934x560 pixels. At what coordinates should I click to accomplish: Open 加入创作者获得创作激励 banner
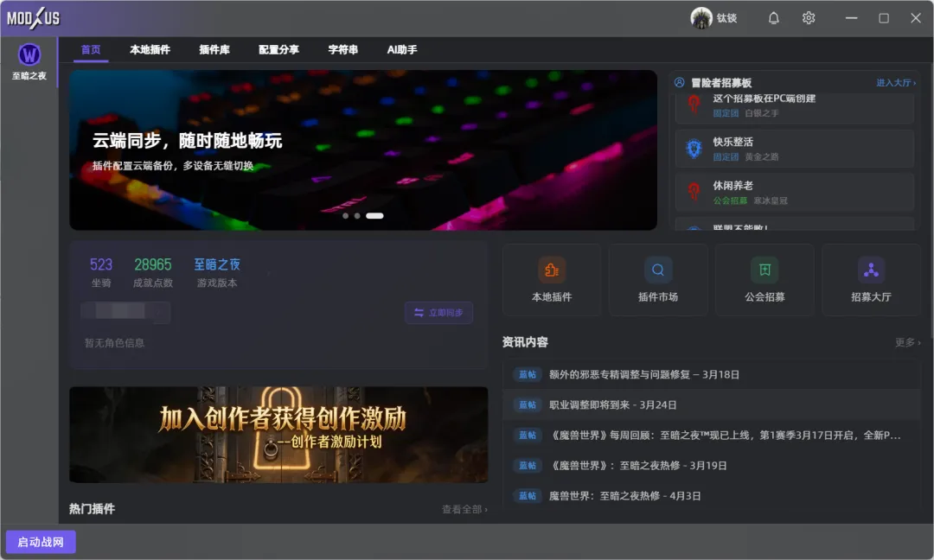click(278, 435)
